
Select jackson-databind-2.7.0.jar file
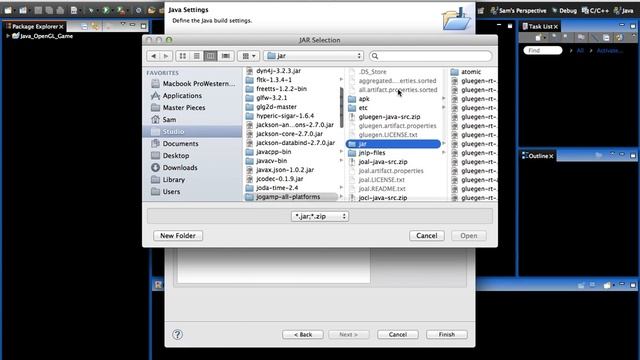tap(296, 143)
